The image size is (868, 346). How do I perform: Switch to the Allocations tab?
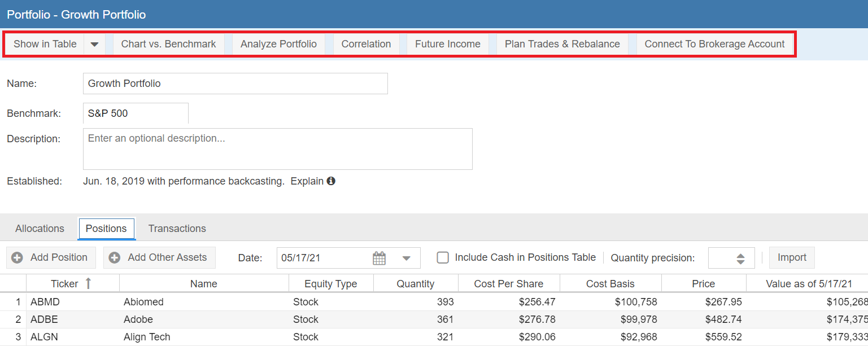click(x=40, y=229)
